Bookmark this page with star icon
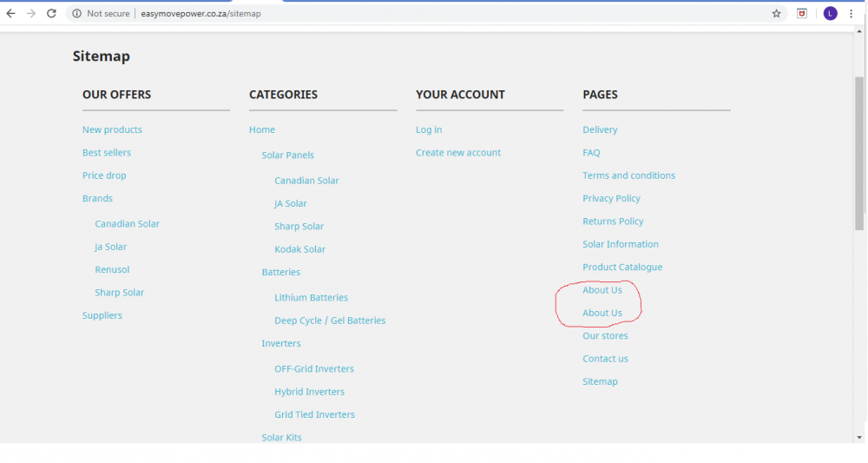Viewport: 868px width, 463px height. (x=776, y=13)
